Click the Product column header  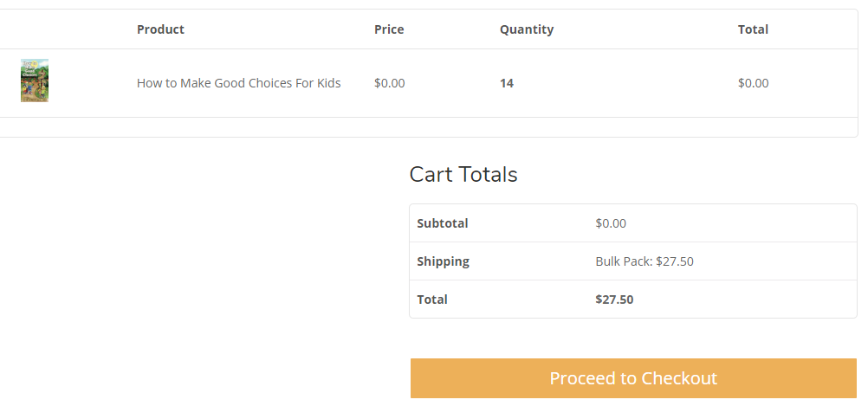pos(160,29)
